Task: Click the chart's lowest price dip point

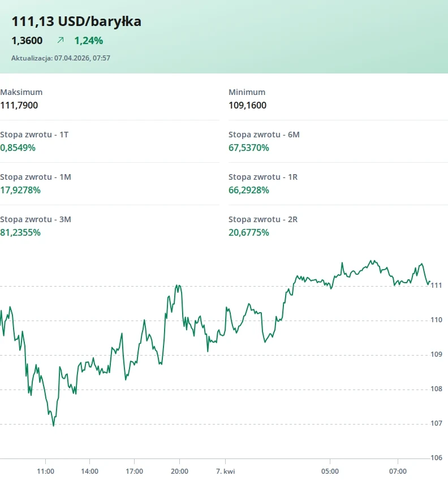Action: click(x=54, y=425)
